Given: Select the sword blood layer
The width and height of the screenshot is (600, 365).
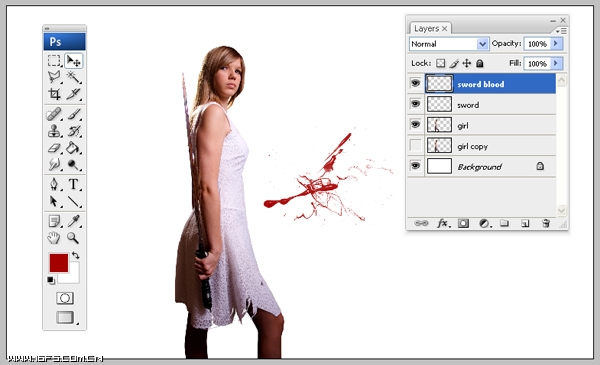Looking at the screenshot, I should click(x=491, y=84).
